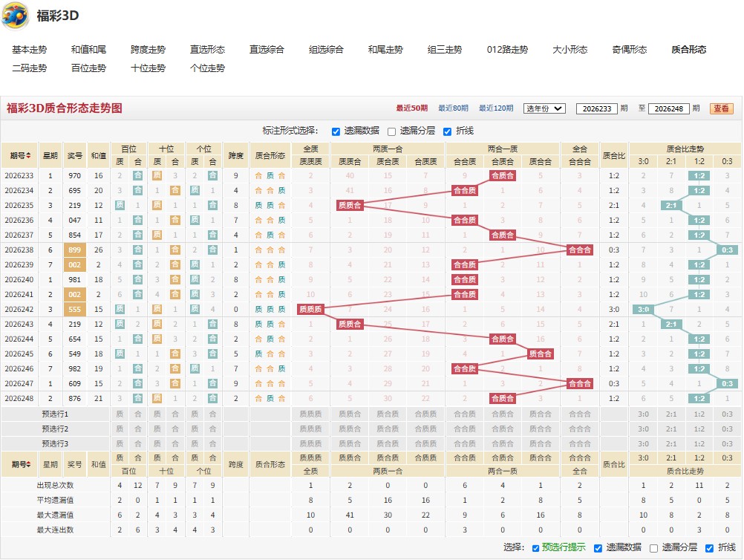Screen dimensions: 744x560
Task: Toggle 预选行提示 checkbox
Action: click(x=535, y=548)
